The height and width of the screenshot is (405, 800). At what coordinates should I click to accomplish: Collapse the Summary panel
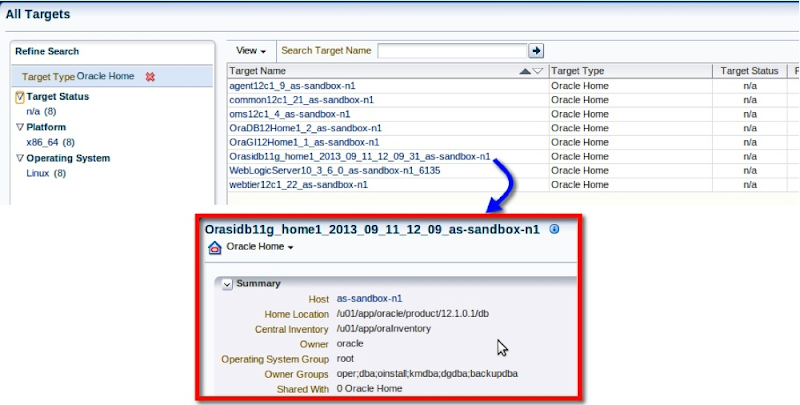click(227, 284)
